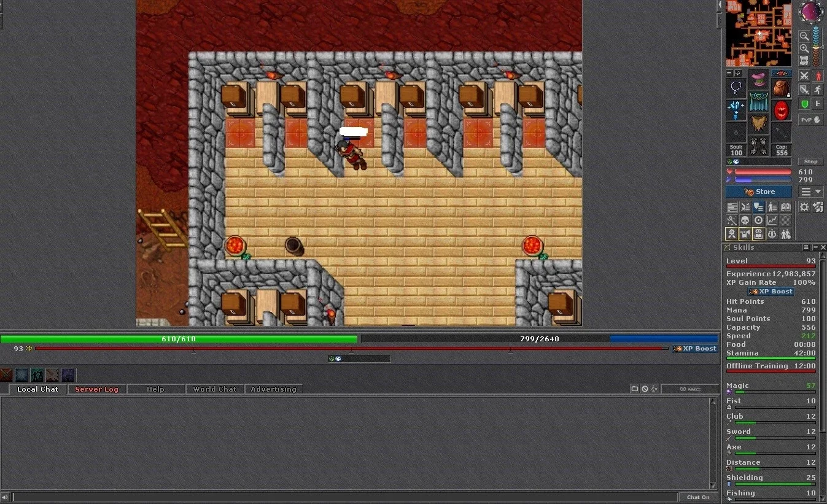Toggle full attack crossed swords mode
This screenshot has height=504, width=827.
point(804,76)
